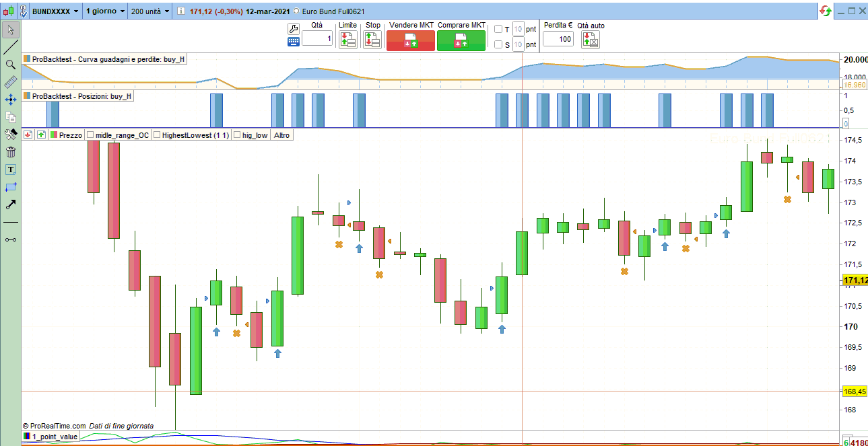The image size is (868, 448).
Task: Open the Altro menu
Action: click(281, 135)
